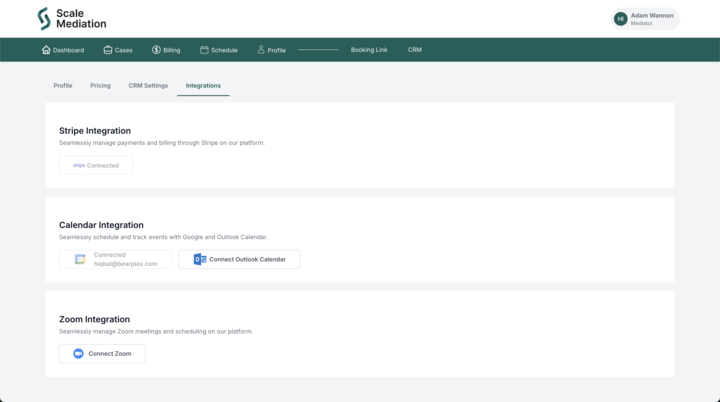The width and height of the screenshot is (720, 402).
Task: Click the Zoom camera icon
Action: click(x=78, y=353)
